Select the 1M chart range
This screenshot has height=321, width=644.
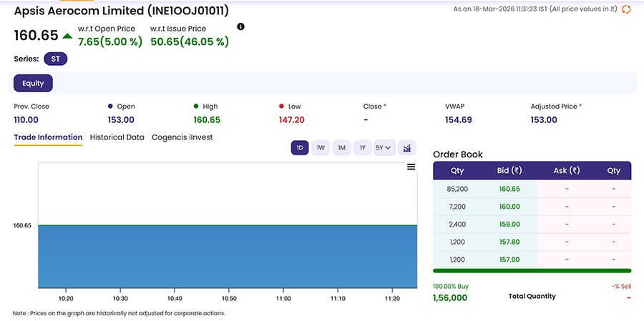342,148
